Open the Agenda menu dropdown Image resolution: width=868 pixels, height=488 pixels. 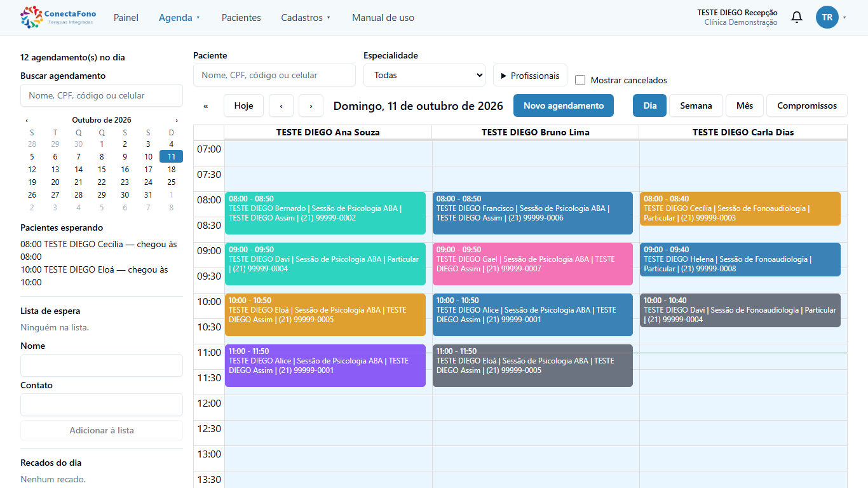(179, 18)
